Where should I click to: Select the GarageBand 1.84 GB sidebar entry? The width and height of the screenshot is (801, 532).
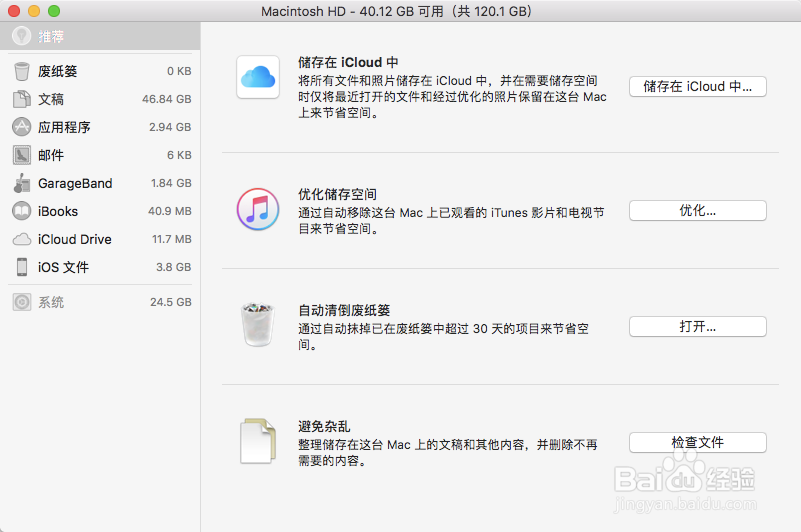(x=100, y=183)
